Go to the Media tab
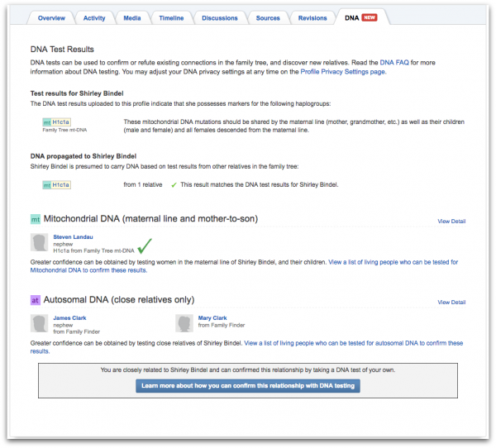This screenshot has width=496, height=448. point(132,18)
